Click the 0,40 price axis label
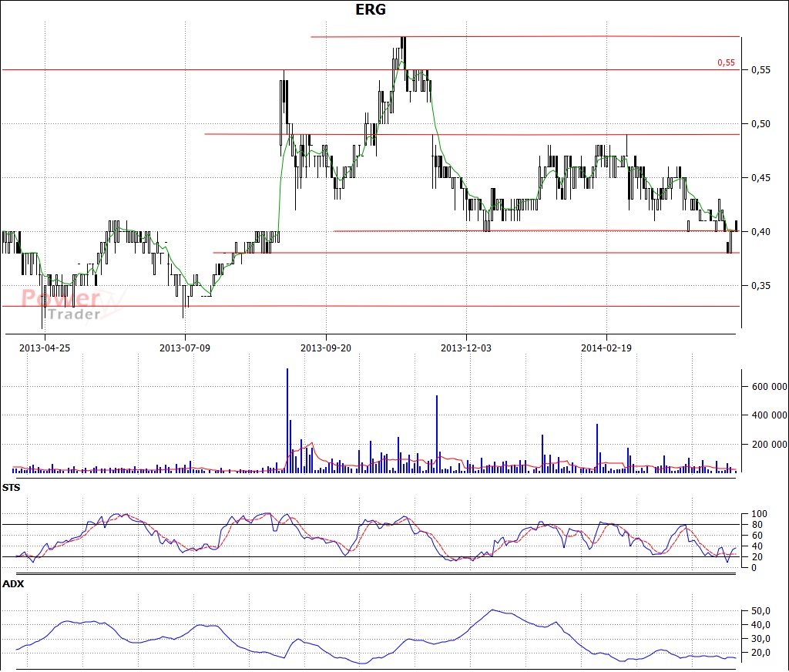This screenshot has width=789, height=672. coord(760,231)
